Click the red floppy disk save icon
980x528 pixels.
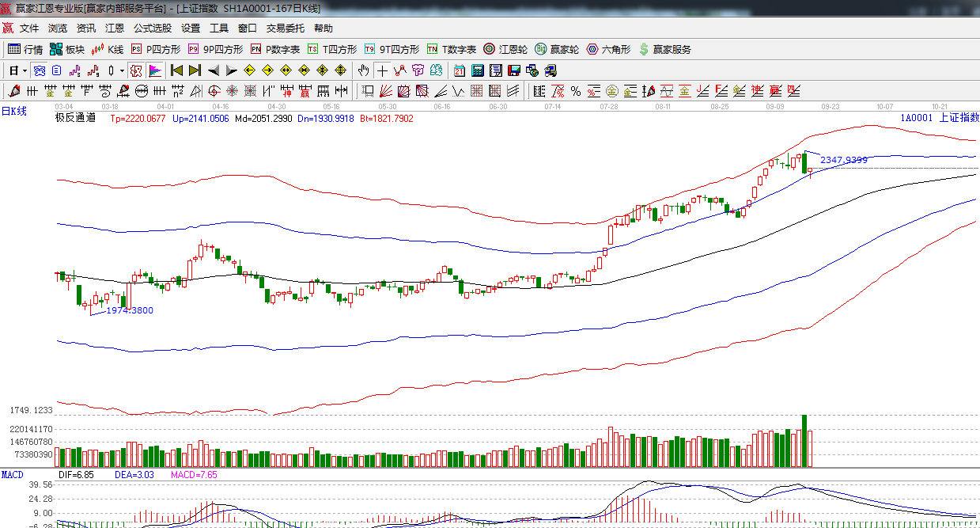514,70
